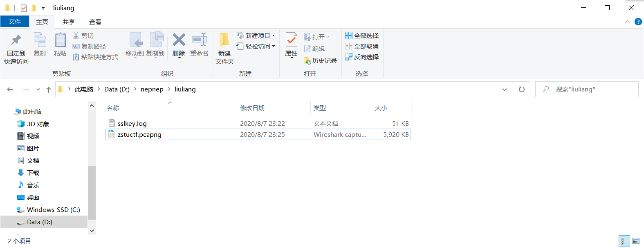644x247 pixels.
Task: Click the Delete red X icon
Action: (x=179, y=40)
